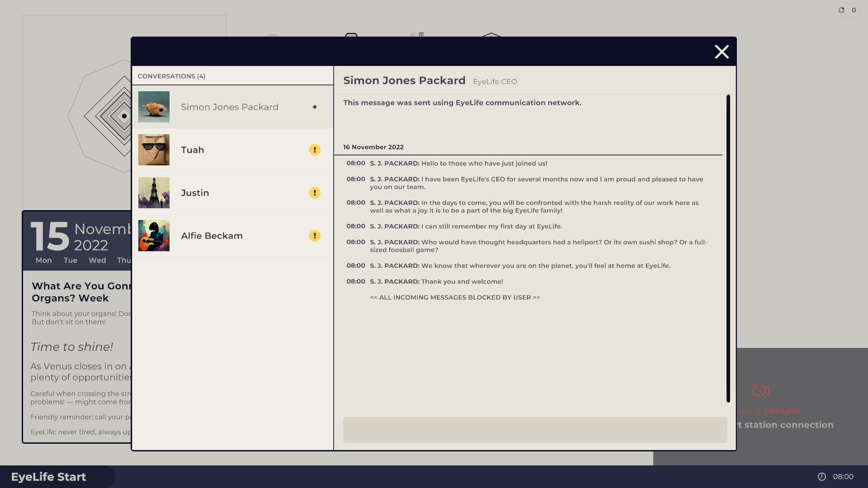Click Alfie Beckam's guitar avatar
This screenshot has height=488, width=868.
[x=154, y=236]
